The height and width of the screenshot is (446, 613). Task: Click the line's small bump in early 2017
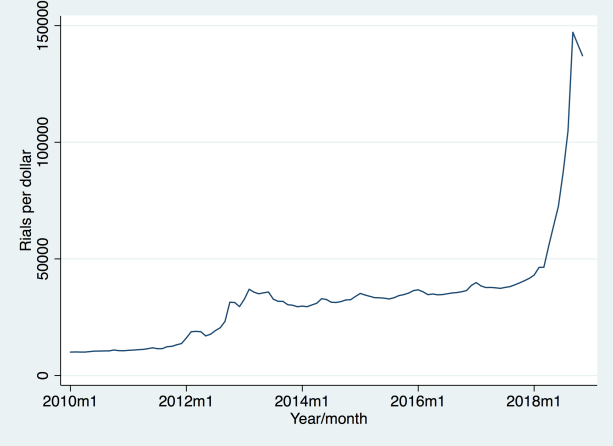pos(477,283)
